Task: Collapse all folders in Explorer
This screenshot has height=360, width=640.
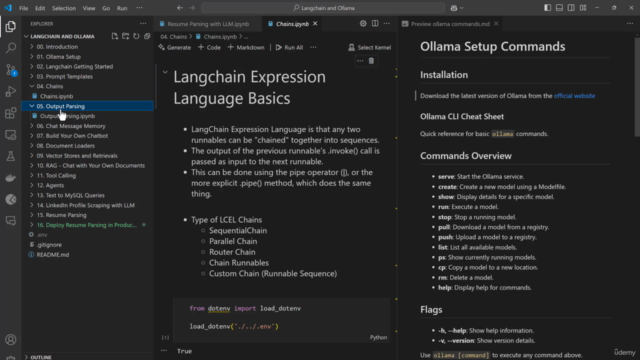Action: click(147, 36)
